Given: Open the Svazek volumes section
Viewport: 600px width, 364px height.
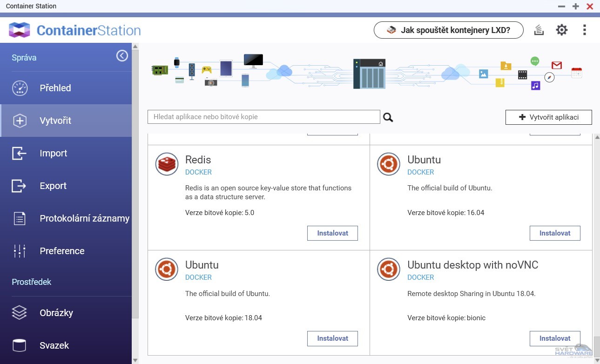Looking at the screenshot, I should tap(54, 345).
